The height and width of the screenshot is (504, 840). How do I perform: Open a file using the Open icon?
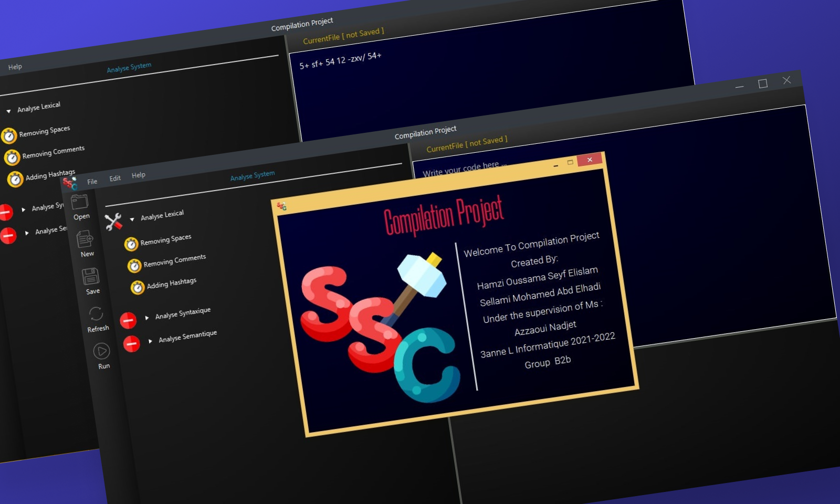tap(80, 202)
